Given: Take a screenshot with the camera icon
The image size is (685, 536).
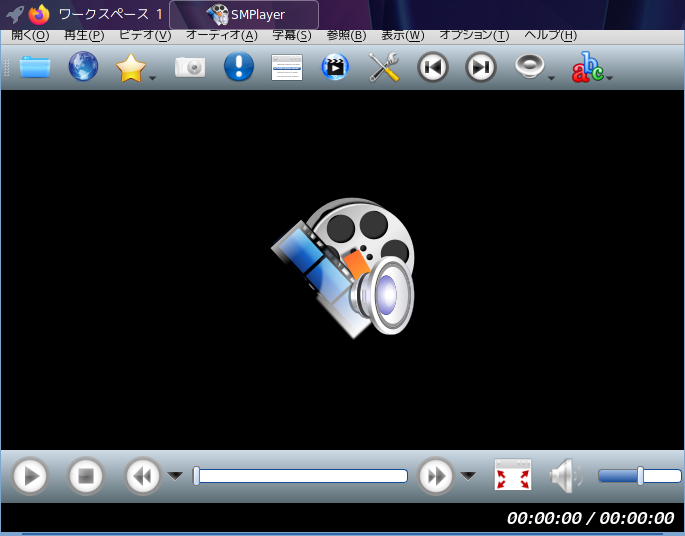Looking at the screenshot, I should (x=190, y=67).
